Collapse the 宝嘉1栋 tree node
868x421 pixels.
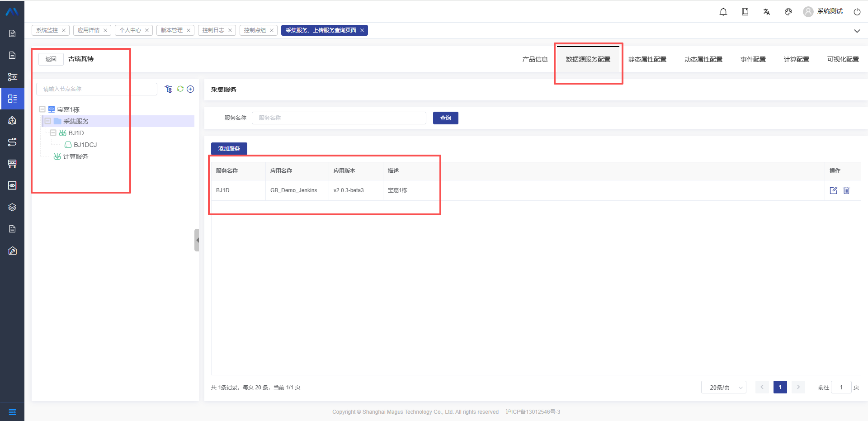pyautogui.click(x=42, y=109)
